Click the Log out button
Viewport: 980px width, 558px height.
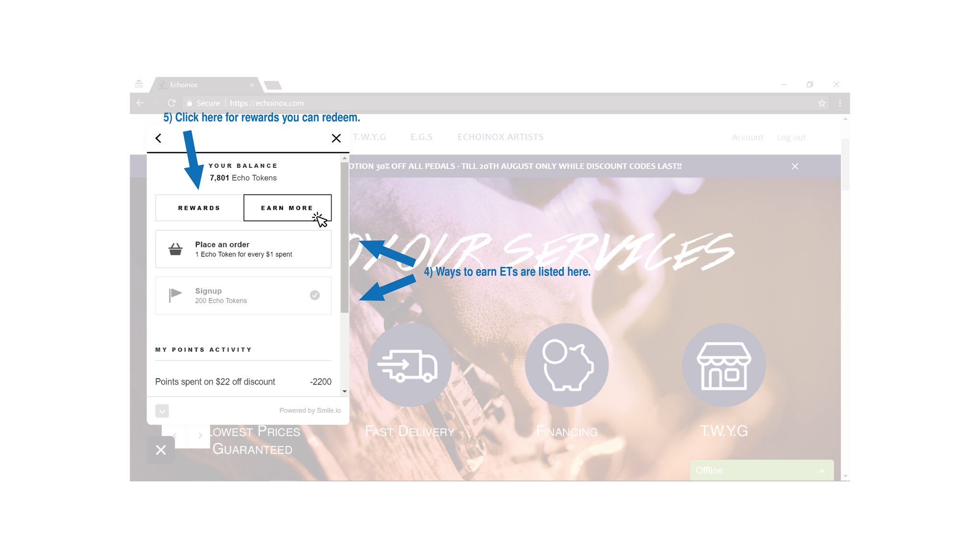(791, 136)
